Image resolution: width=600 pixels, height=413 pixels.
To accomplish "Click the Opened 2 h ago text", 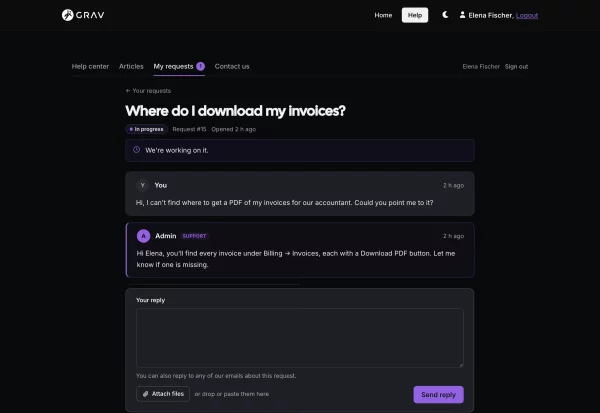I will point(233,129).
